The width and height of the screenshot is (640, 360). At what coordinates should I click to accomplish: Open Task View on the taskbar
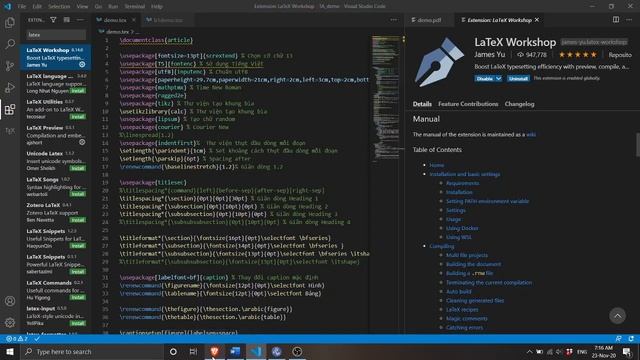193,351
